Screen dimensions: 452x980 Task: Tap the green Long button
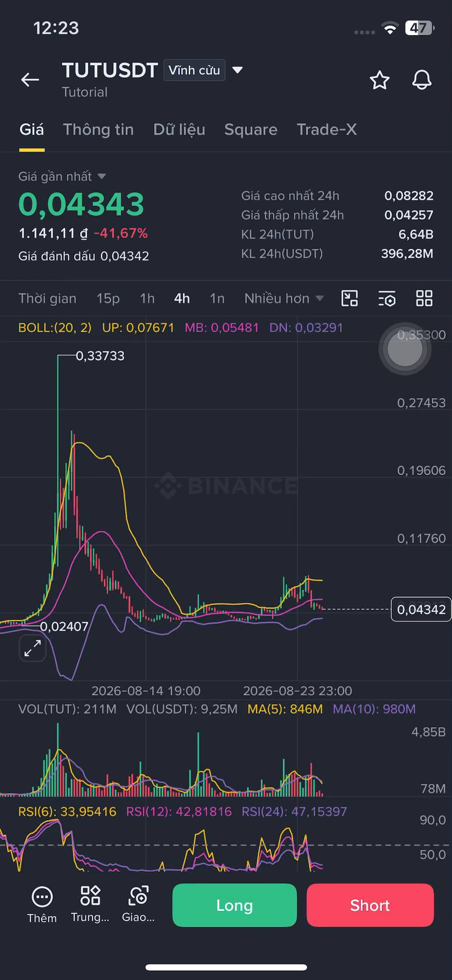coord(235,905)
